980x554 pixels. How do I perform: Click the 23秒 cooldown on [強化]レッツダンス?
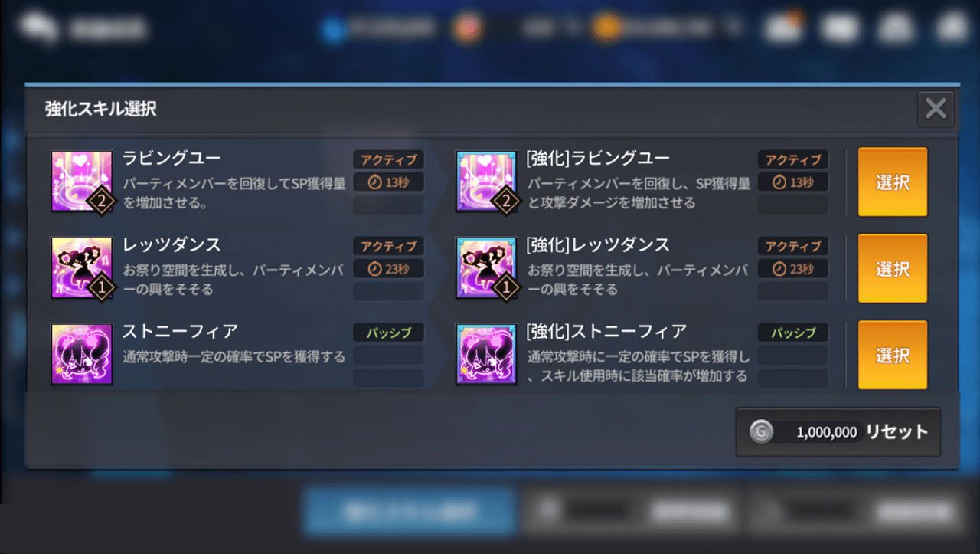coord(793,269)
